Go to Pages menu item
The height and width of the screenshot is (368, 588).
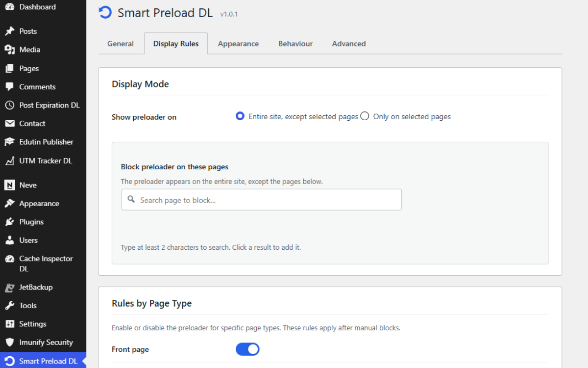(x=43, y=68)
